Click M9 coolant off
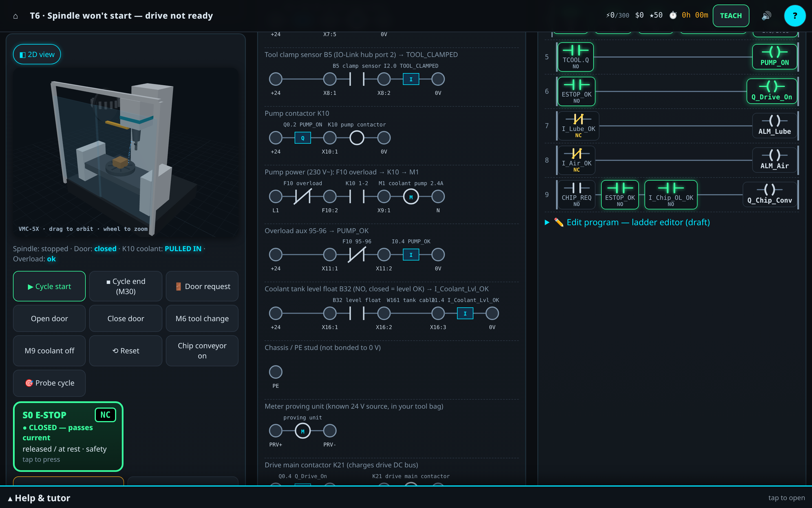This screenshot has width=812, height=508. point(49,351)
